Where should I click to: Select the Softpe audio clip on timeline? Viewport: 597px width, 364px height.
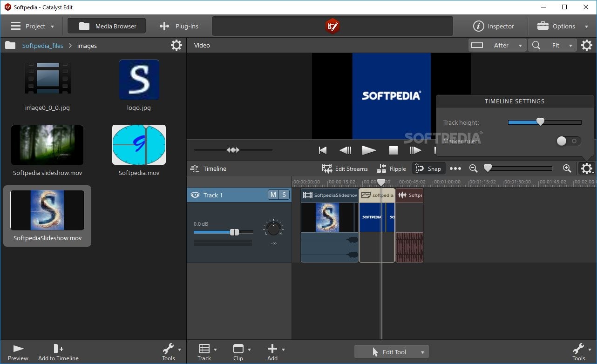coord(409,225)
